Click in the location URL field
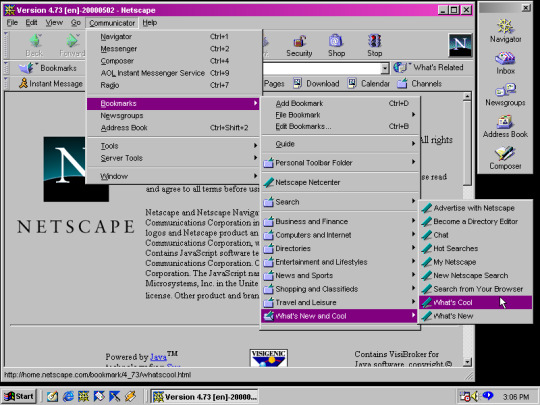The image size is (540, 405). (x=322, y=68)
